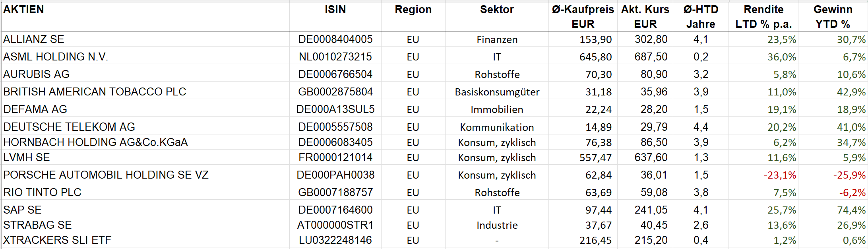Select the XTRACKERS SLI ETF cell
Screen dimensions: 868x249
point(57,240)
